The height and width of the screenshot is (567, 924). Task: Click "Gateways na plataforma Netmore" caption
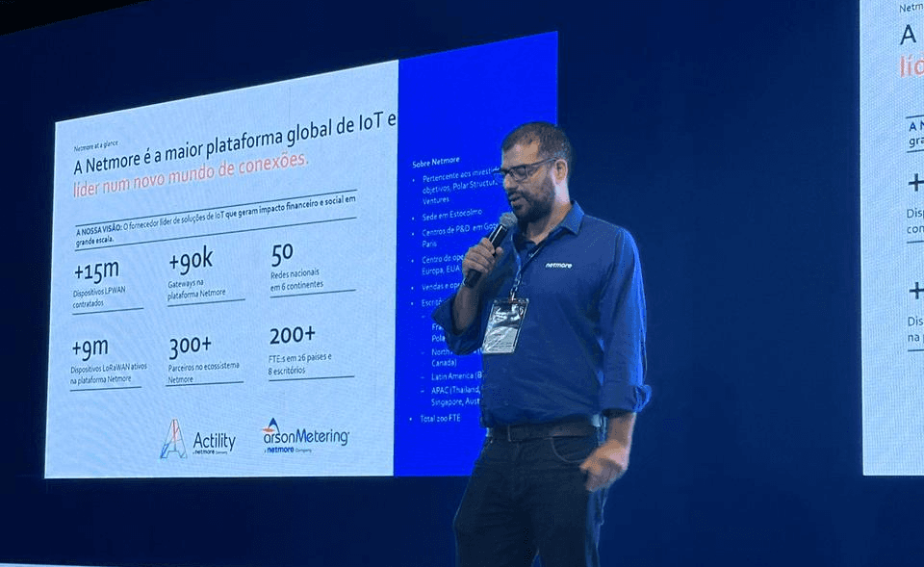[196, 289]
